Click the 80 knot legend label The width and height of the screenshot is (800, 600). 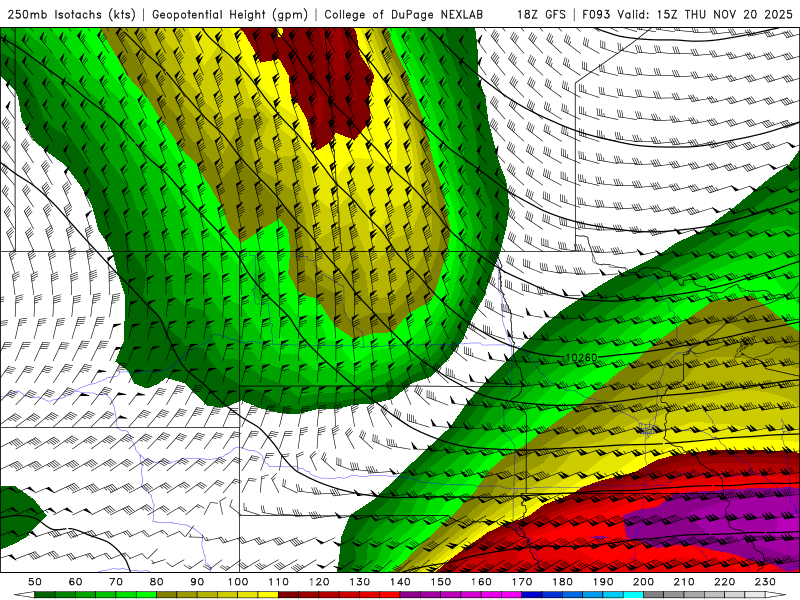[157, 582]
